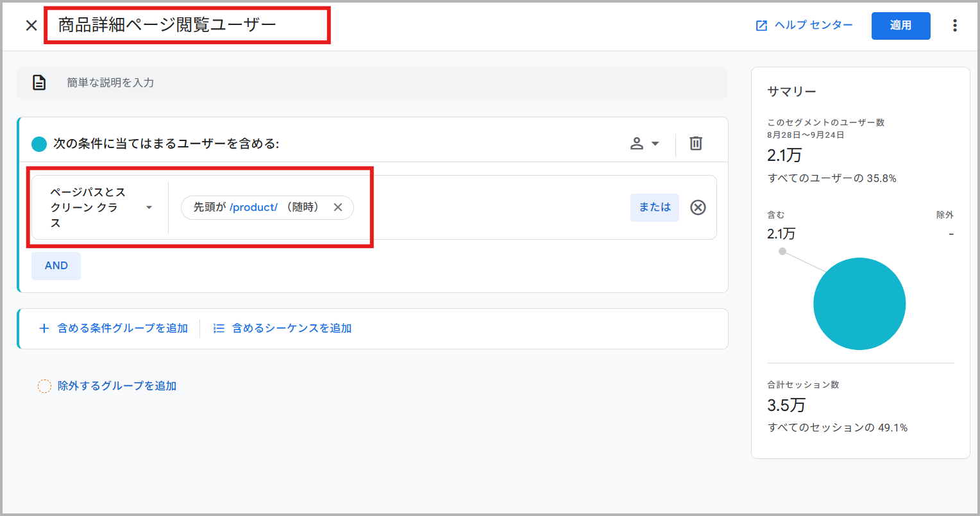Screen dimensions: 980x516
Task: Click 含める条件グループを追加
Action: [x=114, y=328]
